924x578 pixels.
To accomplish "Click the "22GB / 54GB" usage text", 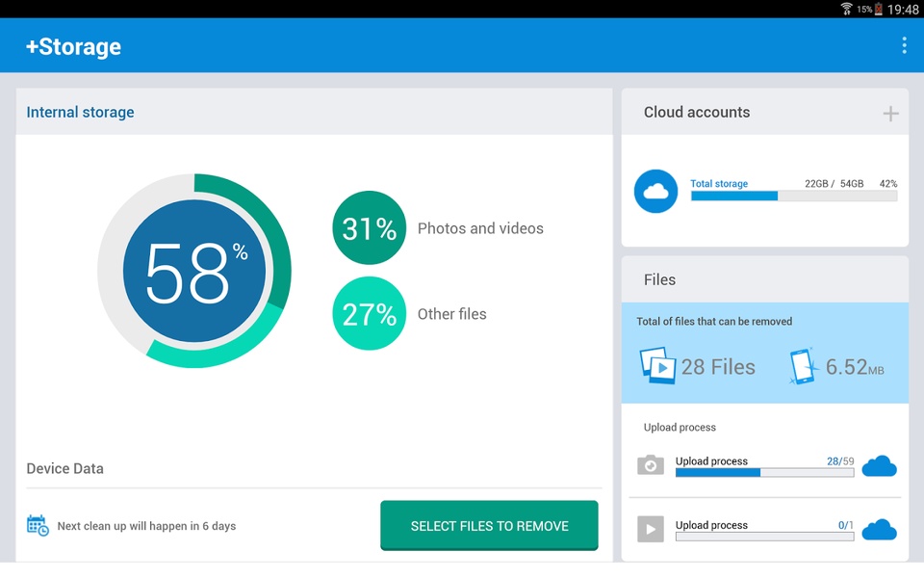I will (x=834, y=183).
